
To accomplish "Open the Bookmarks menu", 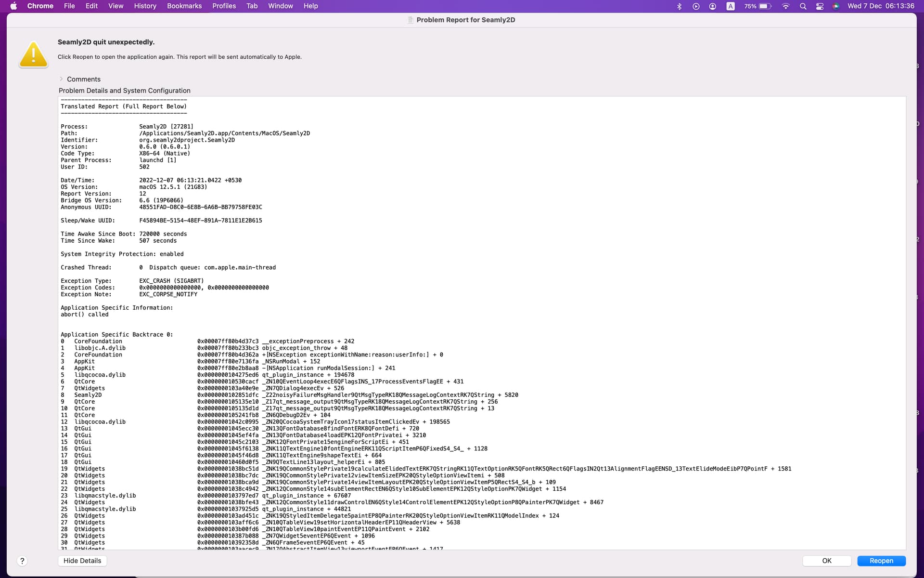I will click(184, 6).
